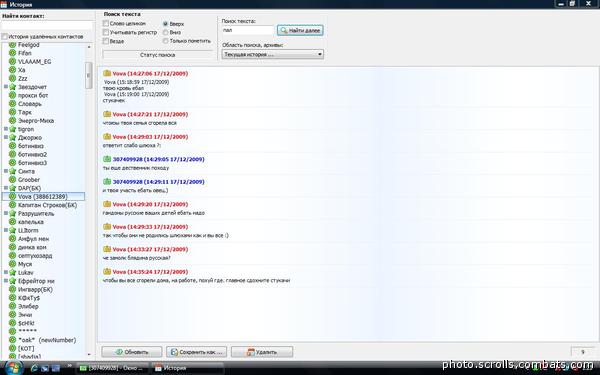This screenshot has height=375, width=600.
Task: Expand the Разрушитель contact node
Action: pyautogui.click(x=6, y=213)
